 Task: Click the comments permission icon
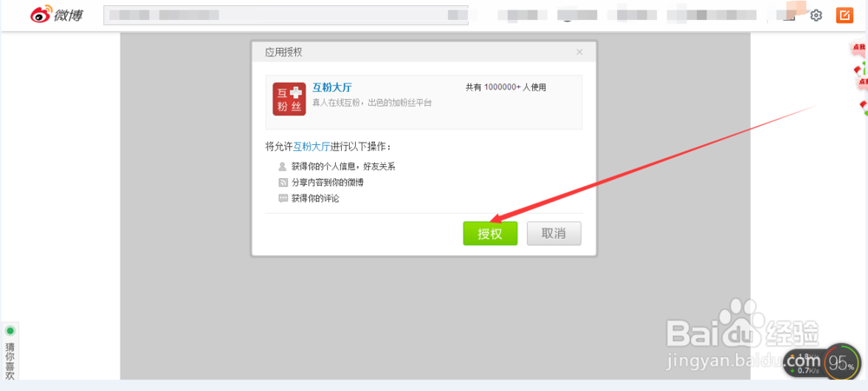tap(283, 198)
